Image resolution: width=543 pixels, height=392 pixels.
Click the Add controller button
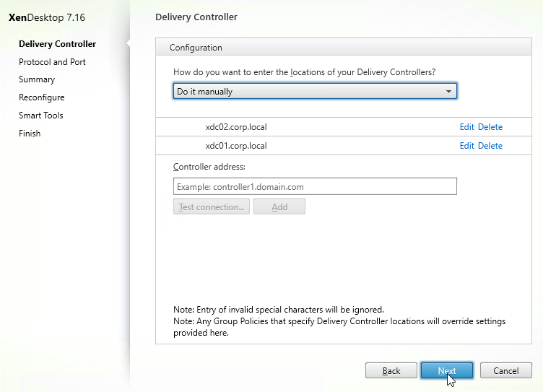tap(279, 206)
